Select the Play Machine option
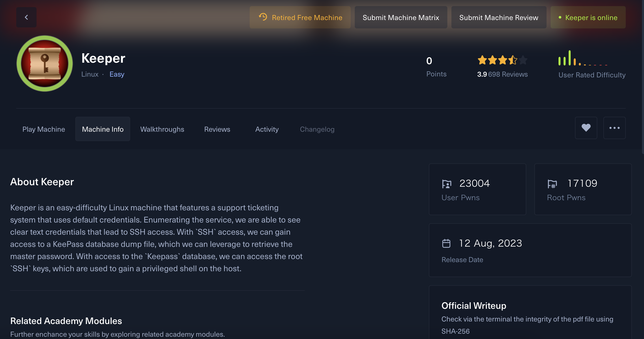644x339 pixels. tap(43, 129)
